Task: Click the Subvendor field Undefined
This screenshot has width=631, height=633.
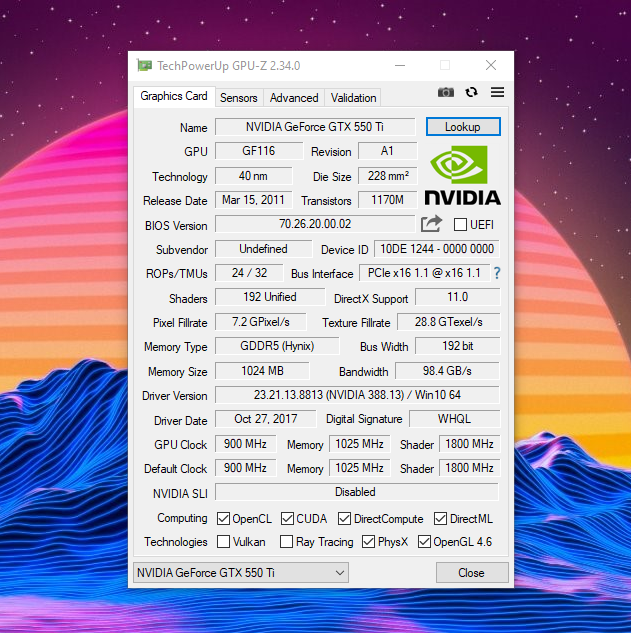Action: point(263,249)
